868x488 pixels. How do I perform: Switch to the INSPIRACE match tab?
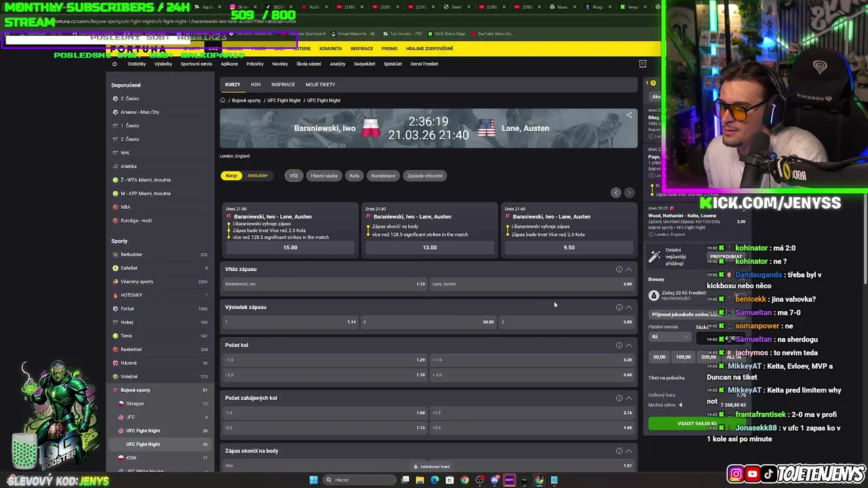tap(283, 85)
